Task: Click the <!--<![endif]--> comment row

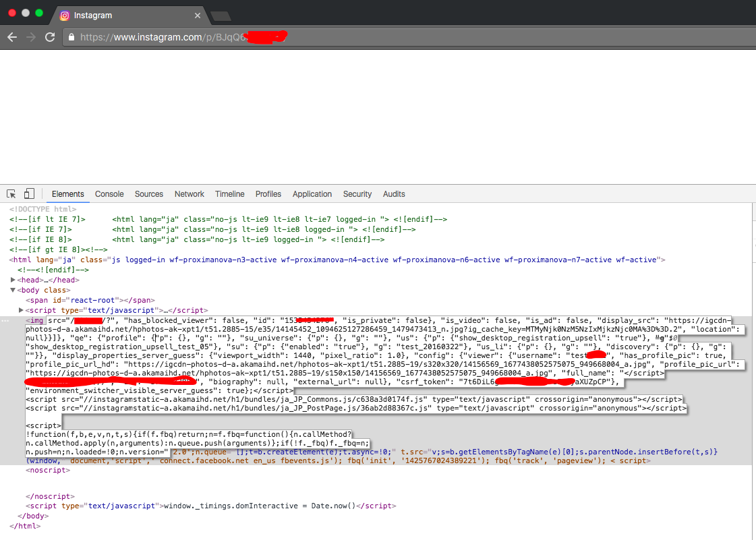Action: [53, 270]
